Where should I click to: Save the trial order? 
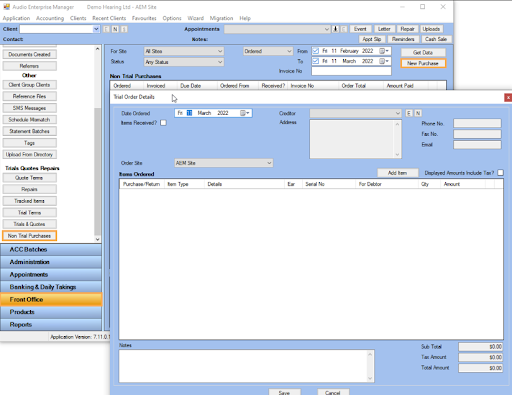pyautogui.click(x=284, y=392)
